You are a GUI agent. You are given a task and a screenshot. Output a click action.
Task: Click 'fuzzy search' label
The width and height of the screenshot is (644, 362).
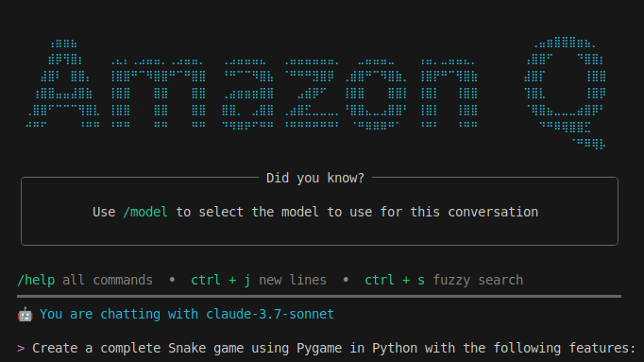pyautogui.click(x=478, y=280)
